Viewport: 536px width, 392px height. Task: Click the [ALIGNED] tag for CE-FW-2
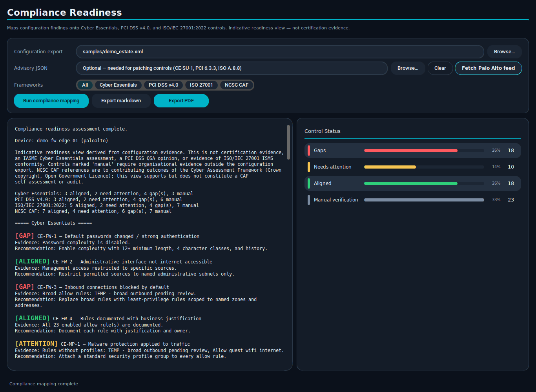(x=33, y=261)
